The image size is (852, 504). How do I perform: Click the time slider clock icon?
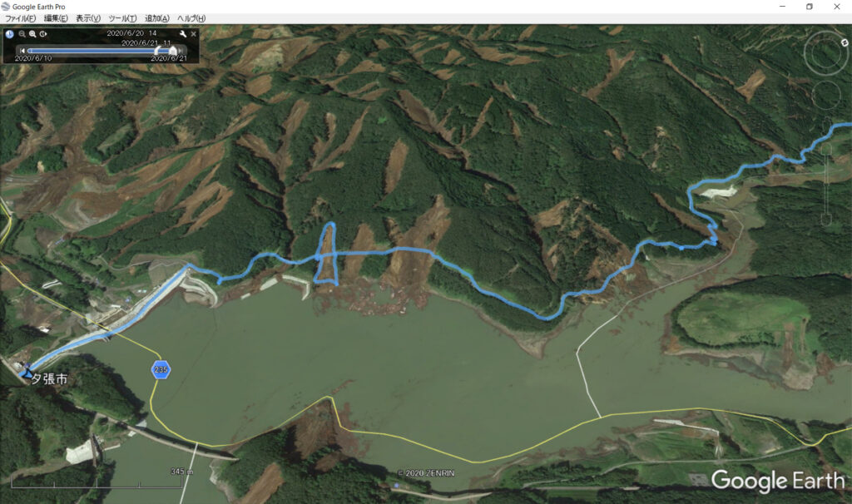point(10,33)
